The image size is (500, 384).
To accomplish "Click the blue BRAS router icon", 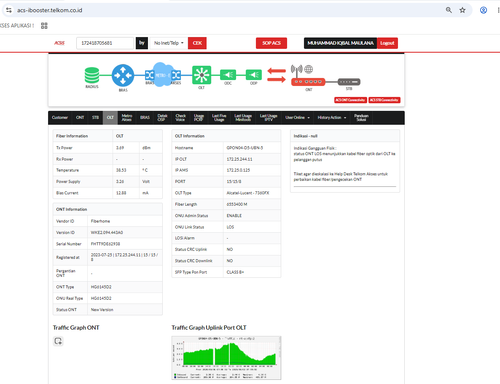I will 123,75.
